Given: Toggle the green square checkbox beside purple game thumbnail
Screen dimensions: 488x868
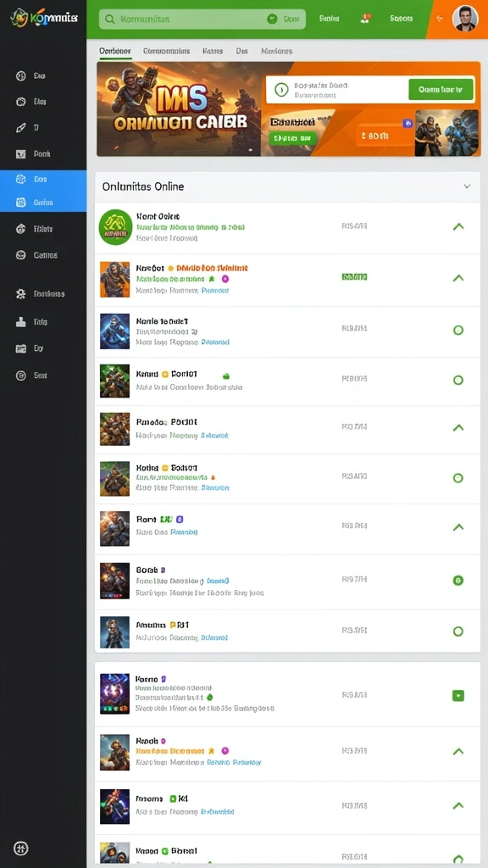Looking at the screenshot, I should pyautogui.click(x=457, y=696).
